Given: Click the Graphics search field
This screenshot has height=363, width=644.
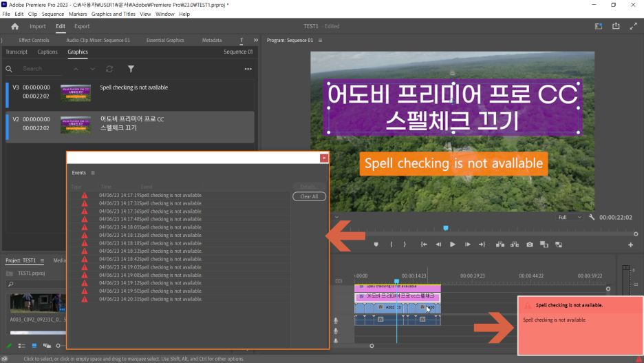Looking at the screenshot, I should click(41, 69).
